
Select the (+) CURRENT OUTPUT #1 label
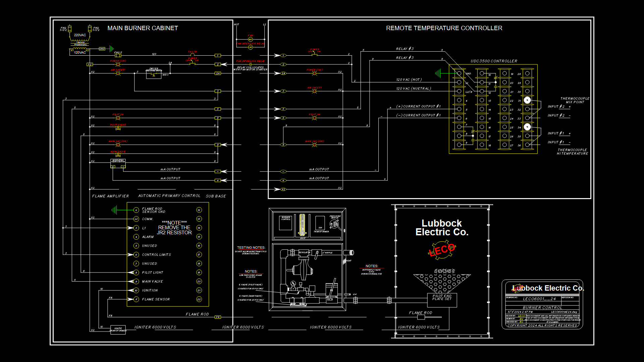coord(418,106)
